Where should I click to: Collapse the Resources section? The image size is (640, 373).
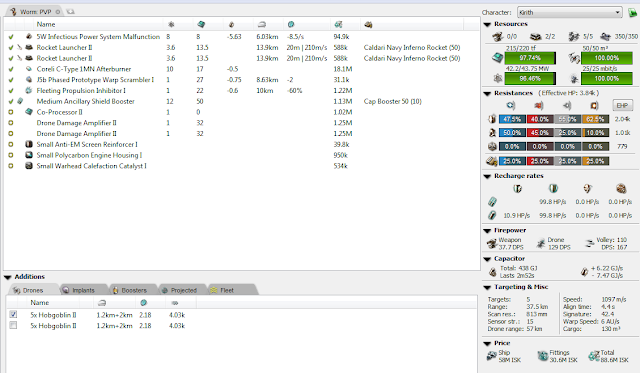tap(487, 24)
